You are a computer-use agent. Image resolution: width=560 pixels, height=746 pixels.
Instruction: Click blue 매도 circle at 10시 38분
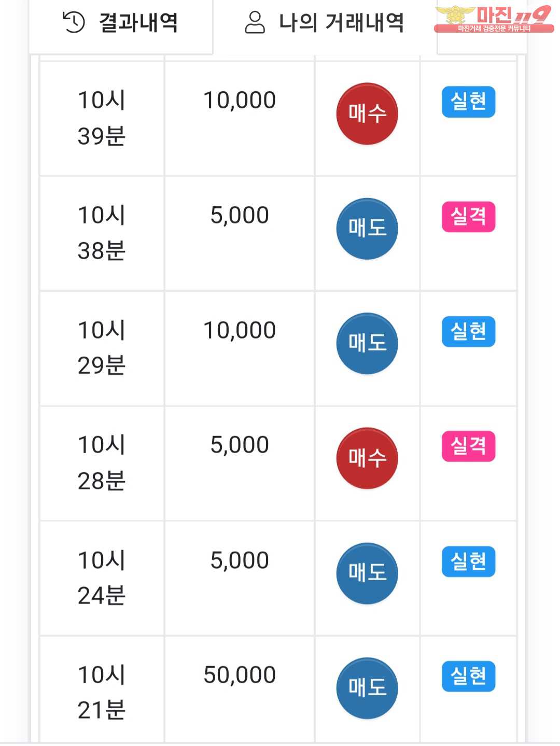pos(367,229)
